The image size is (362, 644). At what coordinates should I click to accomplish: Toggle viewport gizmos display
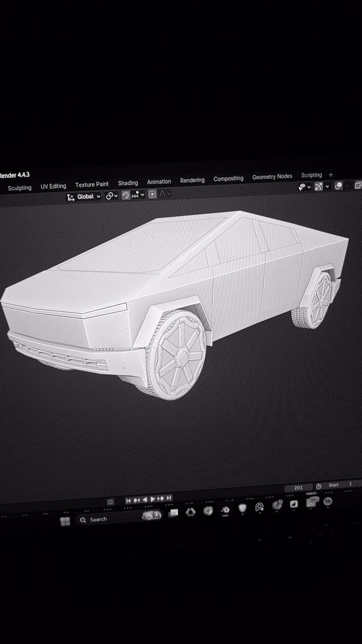pyautogui.click(x=318, y=187)
